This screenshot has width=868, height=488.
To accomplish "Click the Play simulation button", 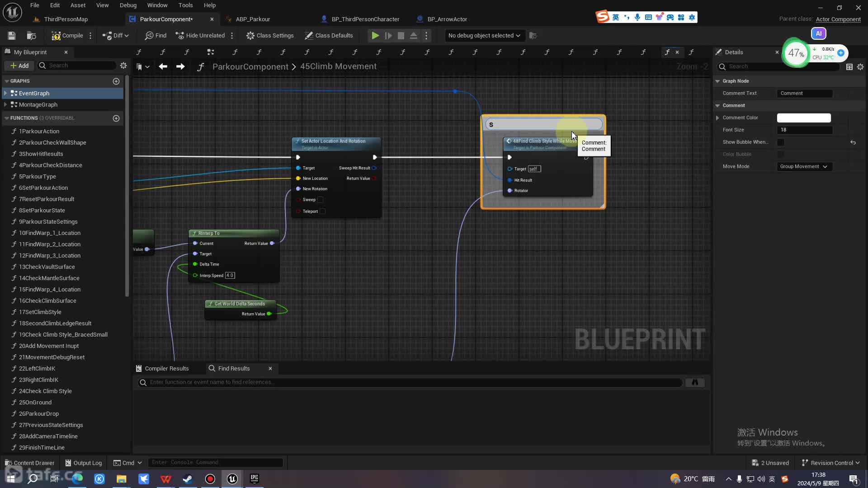I will (x=375, y=35).
